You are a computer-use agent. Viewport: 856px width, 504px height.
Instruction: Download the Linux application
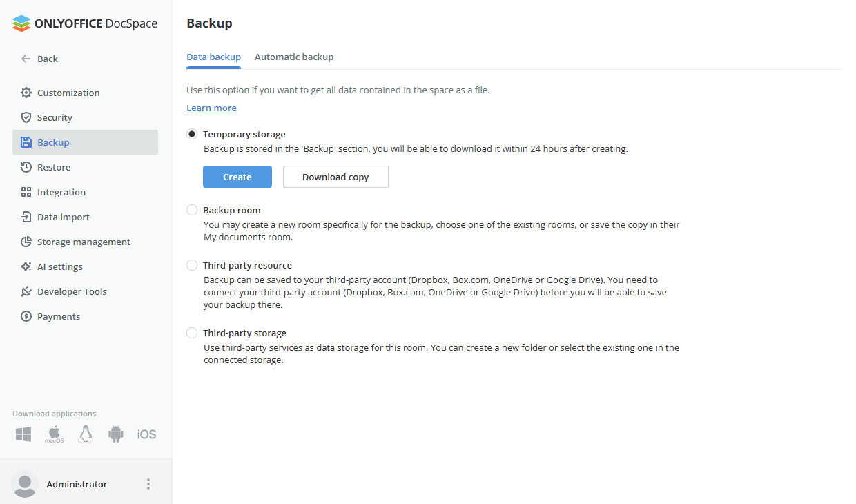[x=85, y=434]
